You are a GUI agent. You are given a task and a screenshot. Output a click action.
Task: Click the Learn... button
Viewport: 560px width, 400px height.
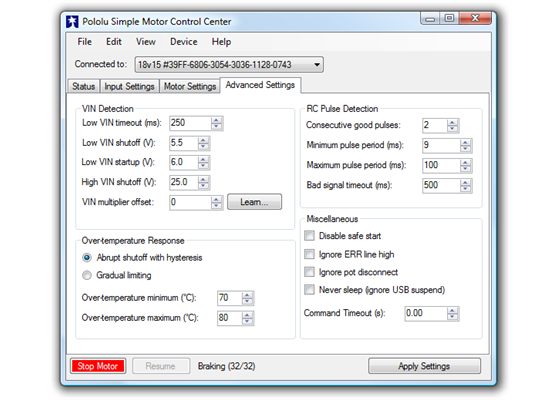[254, 202]
